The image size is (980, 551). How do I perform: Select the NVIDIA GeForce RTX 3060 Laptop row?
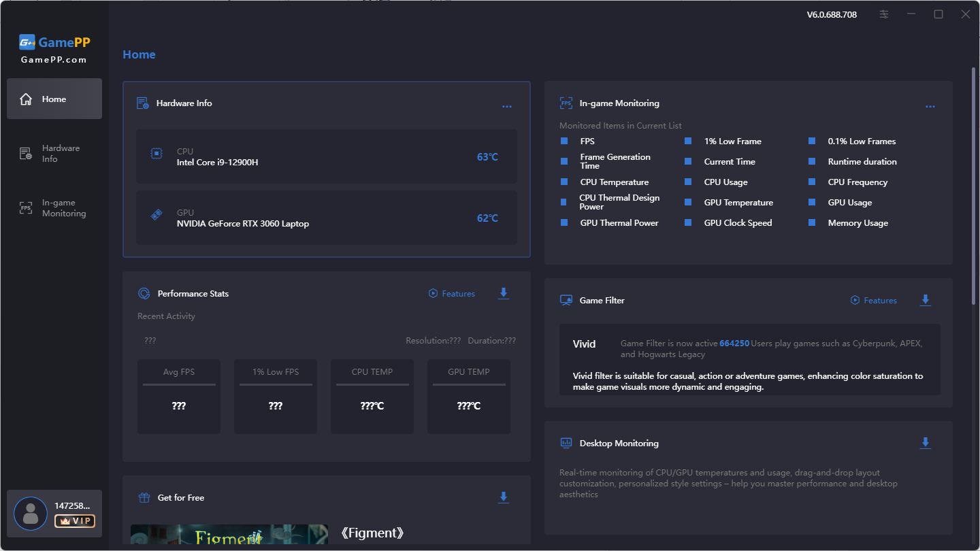pyautogui.click(x=327, y=218)
